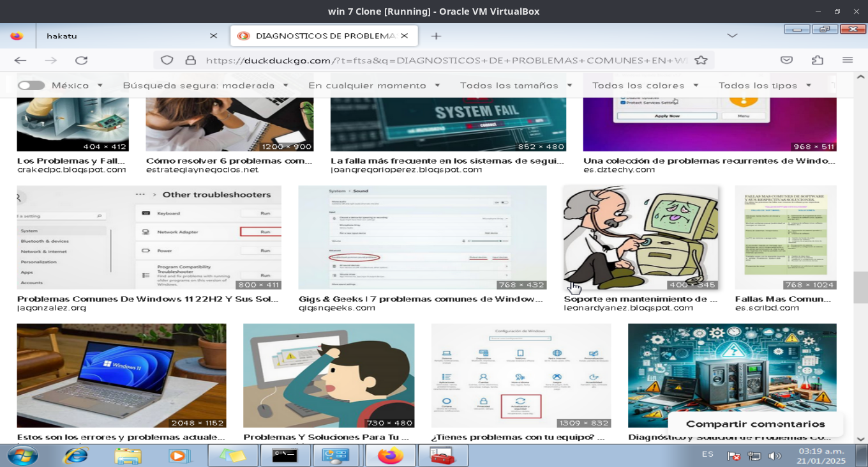
Task: Open new tab with plus icon
Action: (x=436, y=36)
